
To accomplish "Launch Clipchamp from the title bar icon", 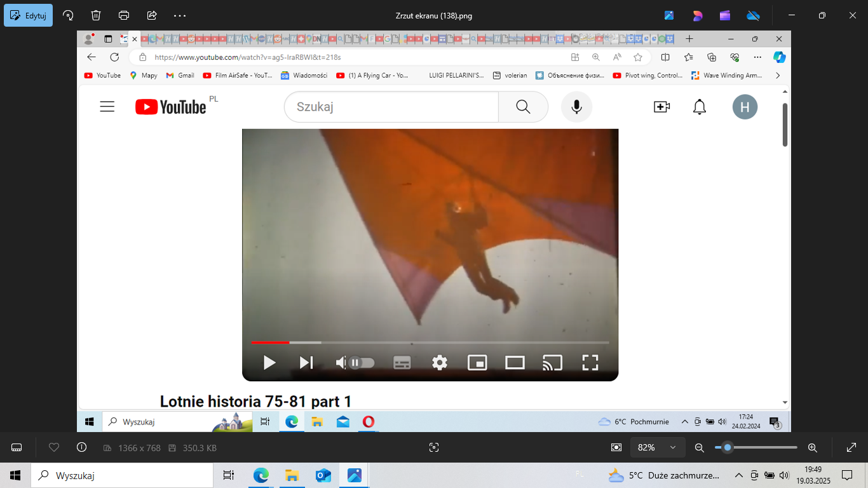I will pos(725,15).
